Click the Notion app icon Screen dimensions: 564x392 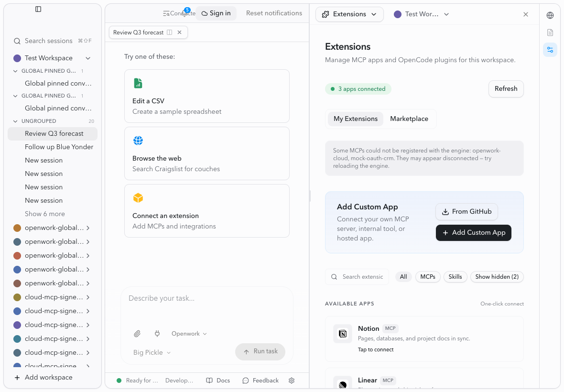(x=343, y=334)
